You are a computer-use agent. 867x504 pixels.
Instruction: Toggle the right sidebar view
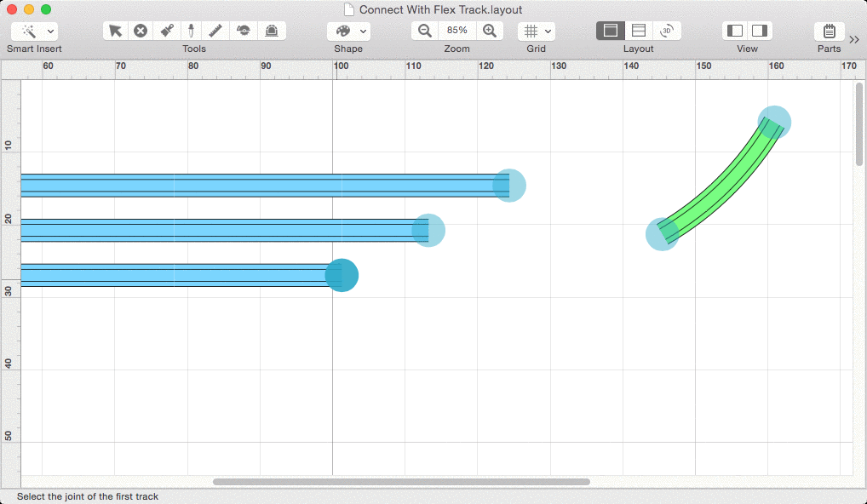pos(760,31)
